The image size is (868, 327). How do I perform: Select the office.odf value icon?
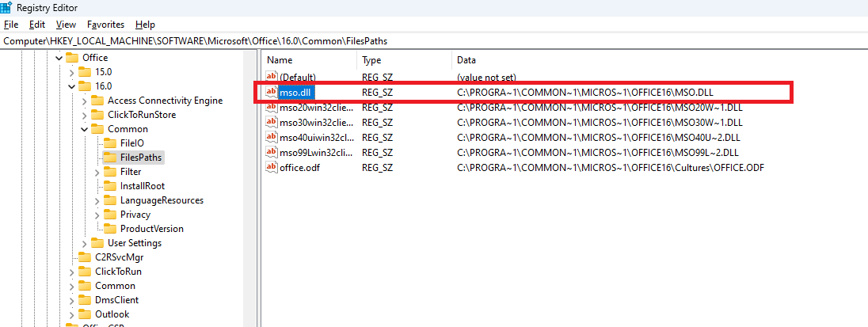pyautogui.click(x=272, y=167)
